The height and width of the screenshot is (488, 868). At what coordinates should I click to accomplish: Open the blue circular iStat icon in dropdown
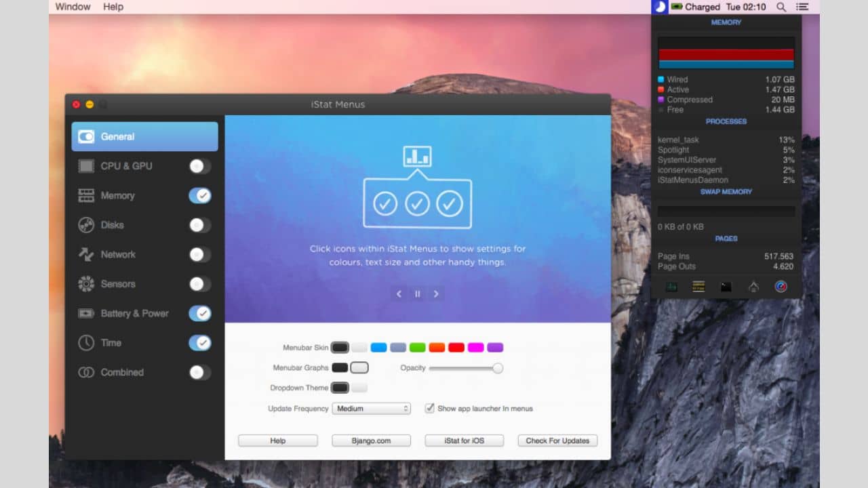coord(781,287)
